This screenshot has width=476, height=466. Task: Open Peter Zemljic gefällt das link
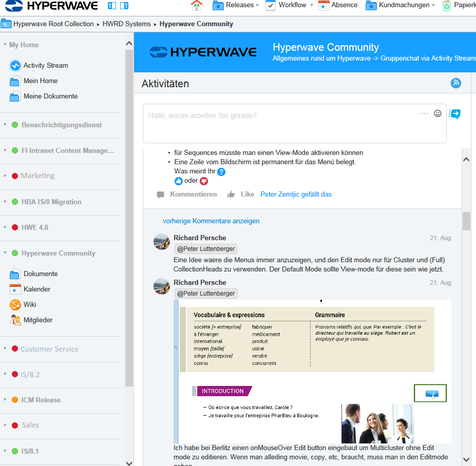296,194
